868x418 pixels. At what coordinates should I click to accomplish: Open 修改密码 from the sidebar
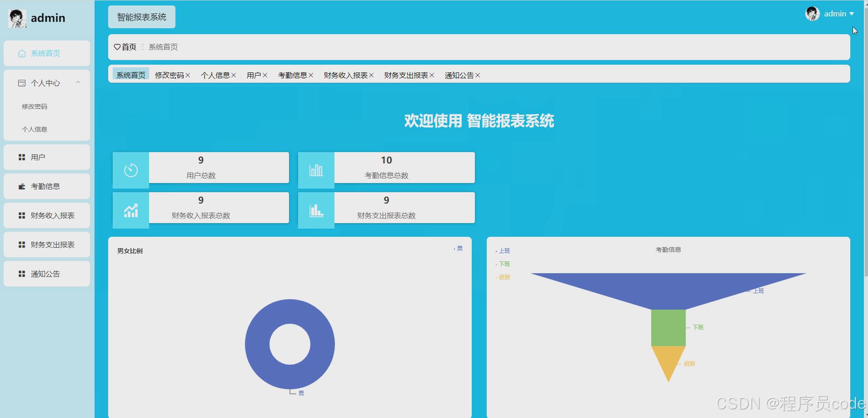tap(34, 106)
